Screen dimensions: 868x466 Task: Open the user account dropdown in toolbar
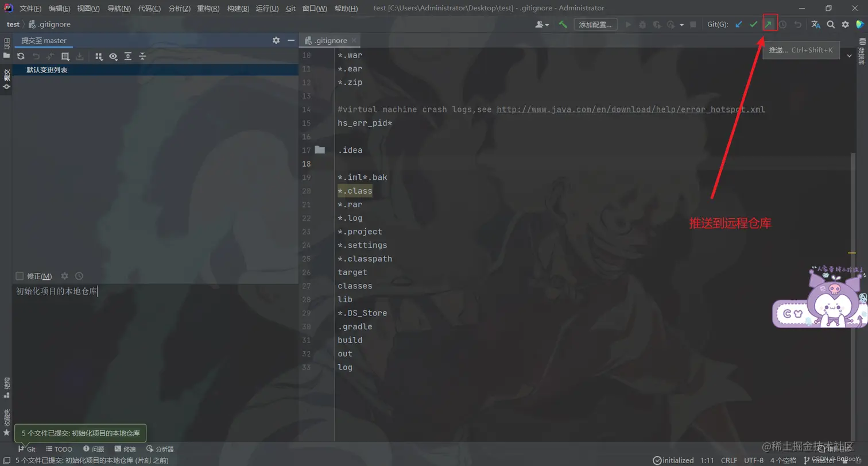pos(542,25)
